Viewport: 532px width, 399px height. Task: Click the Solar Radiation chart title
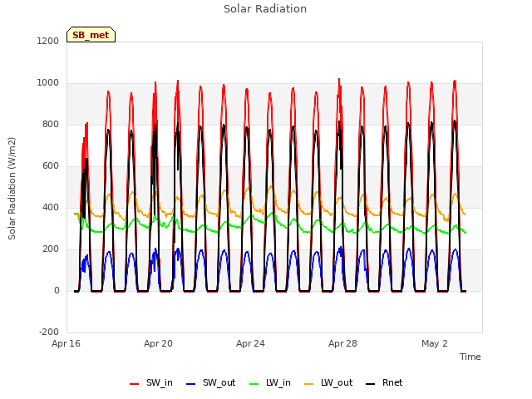tap(265, 9)
